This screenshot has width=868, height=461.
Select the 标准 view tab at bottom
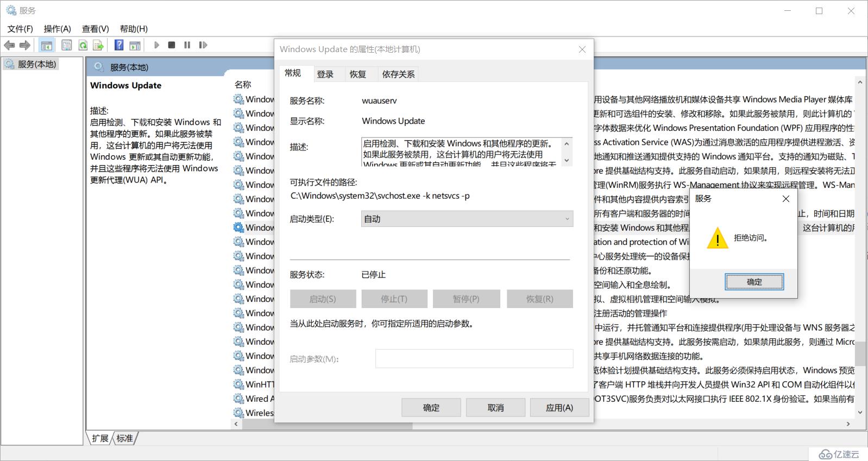[x=125, y=438]
